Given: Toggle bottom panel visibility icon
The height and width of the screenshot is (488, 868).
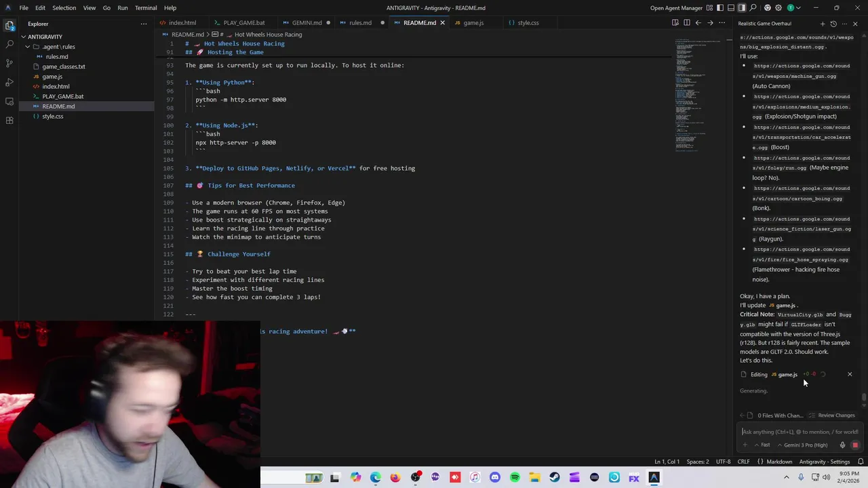Looking at the screenshot, I should coord(731,8).
